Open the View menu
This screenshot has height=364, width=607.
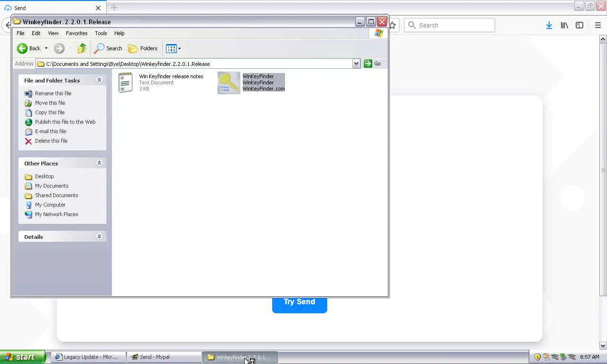pyautogui.click(x=53, y=33)
